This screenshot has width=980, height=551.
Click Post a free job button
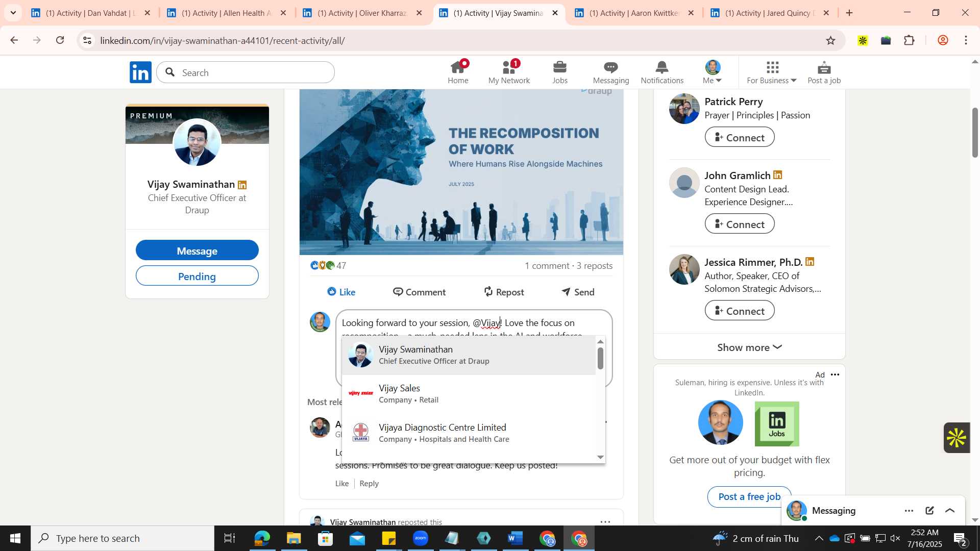(749, 497)
